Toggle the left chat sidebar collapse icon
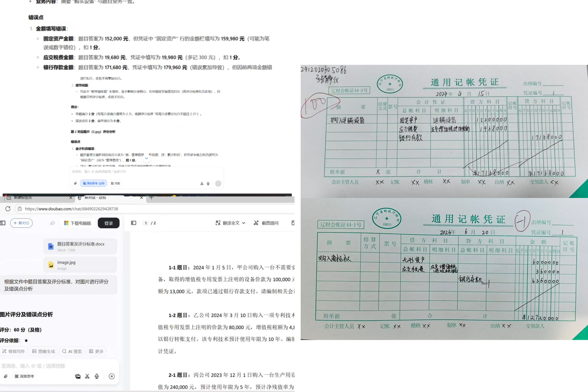588x392 pixels. click(x=3, y=223)
